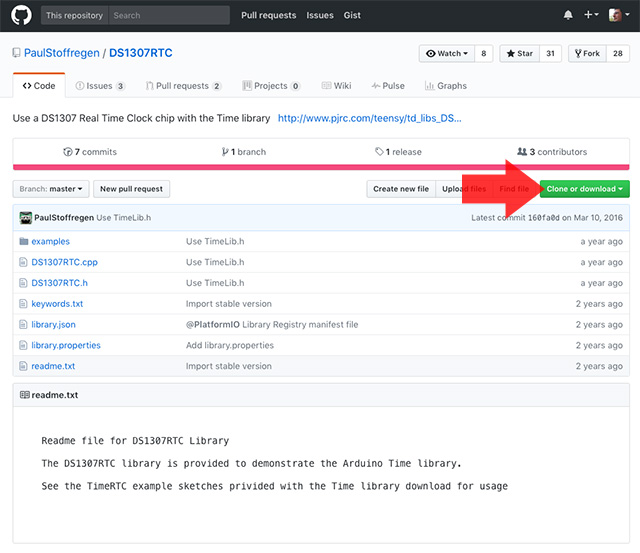This screenshot has height=553, width=640.
Task: Open the PaulStoffregen owner link
Action: tap(62, 53)
